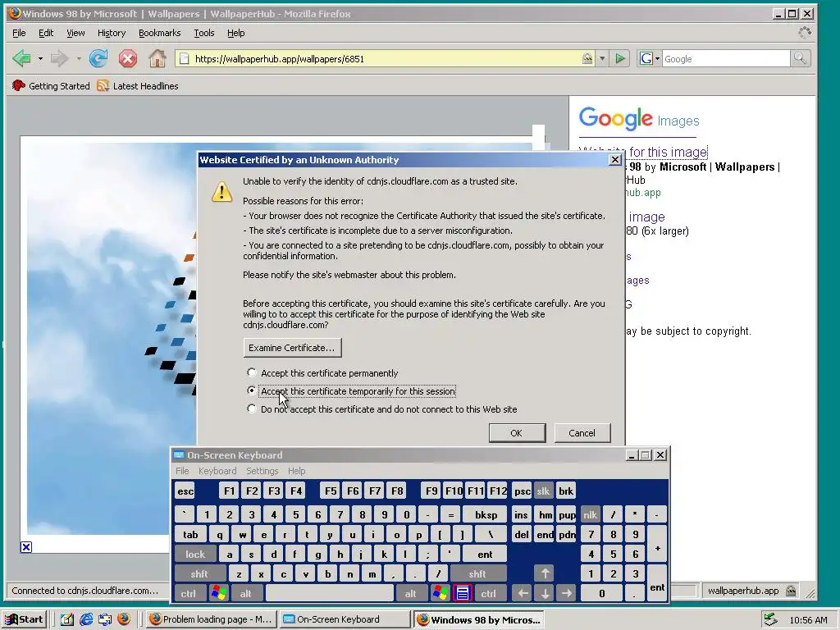Open the Forward button history dropdown

coord(78,58)
